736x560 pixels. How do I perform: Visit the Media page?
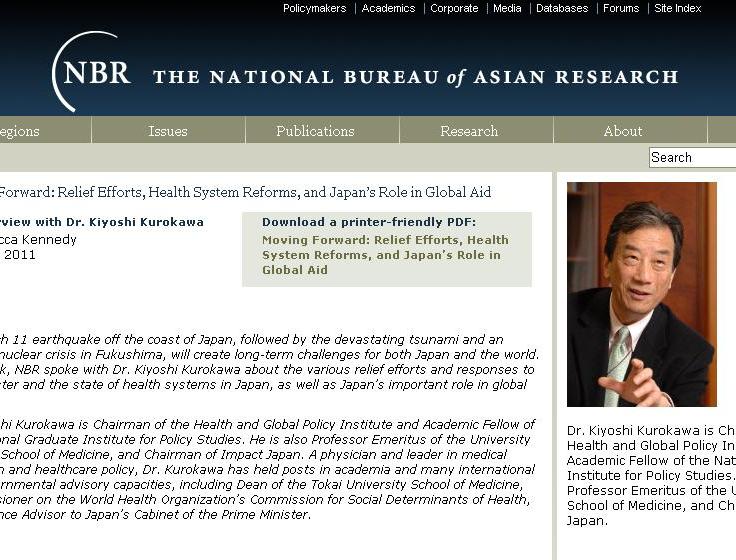tap(507, 8)
